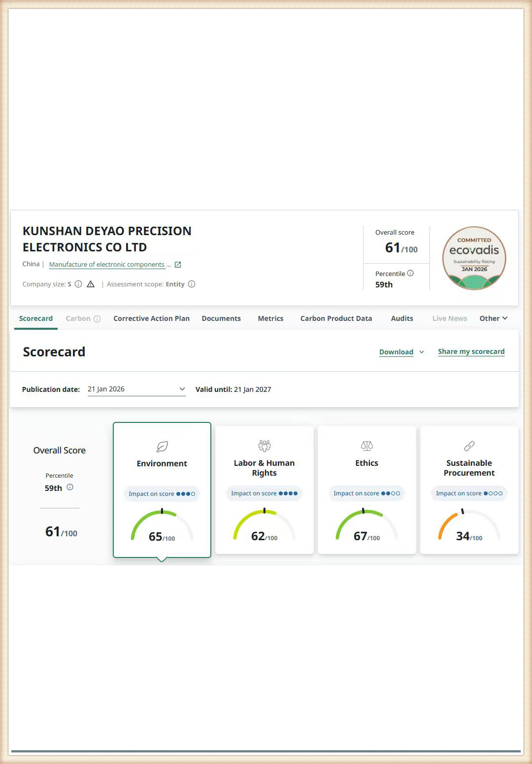Click warning triangle icon beside Company size
The image size is (532, 764).
[x=91, y=284]
